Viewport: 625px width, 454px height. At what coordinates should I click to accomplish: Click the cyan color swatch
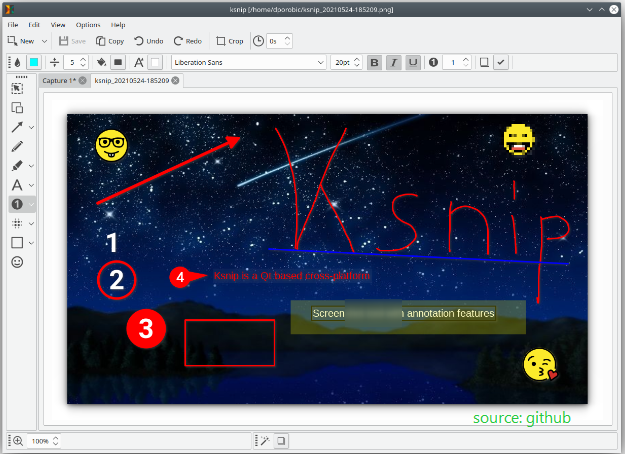point(34,62)
